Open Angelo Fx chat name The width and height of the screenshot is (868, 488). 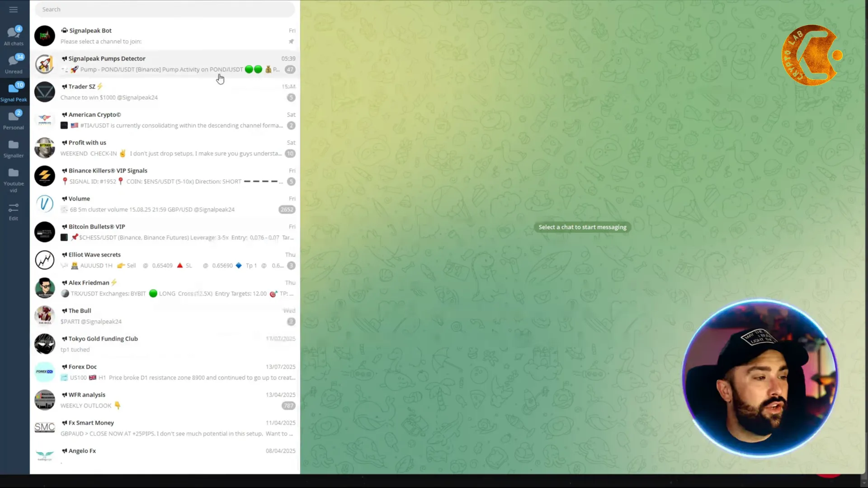[x=82, y=451]
